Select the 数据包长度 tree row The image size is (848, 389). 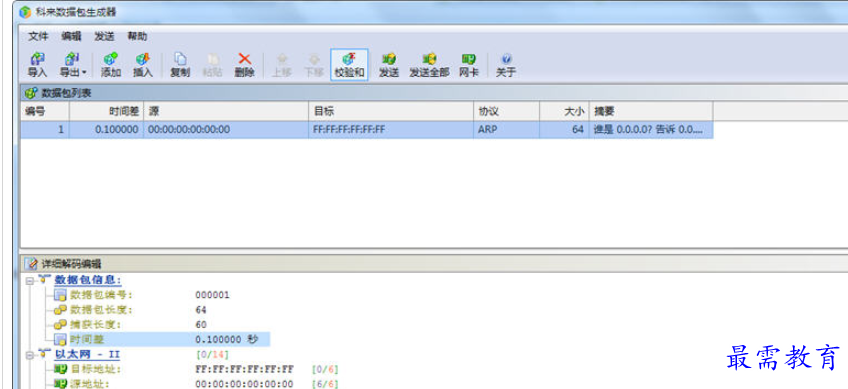point(101,311)
